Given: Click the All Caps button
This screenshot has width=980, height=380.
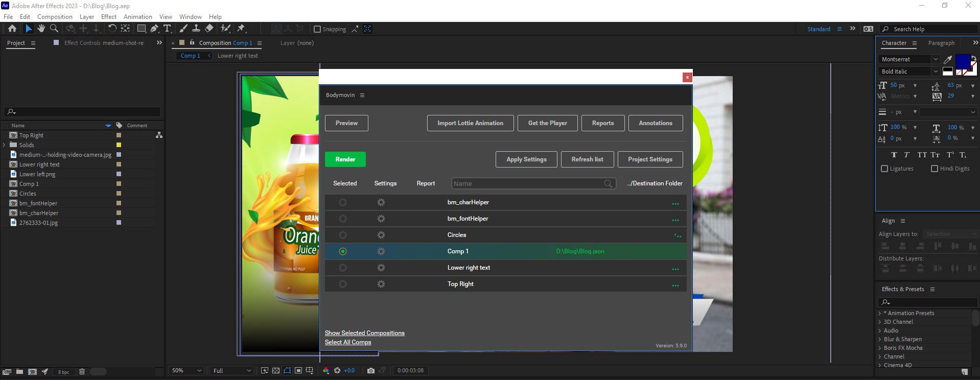Looking at the screenshot, I should (x=922, y=155).
